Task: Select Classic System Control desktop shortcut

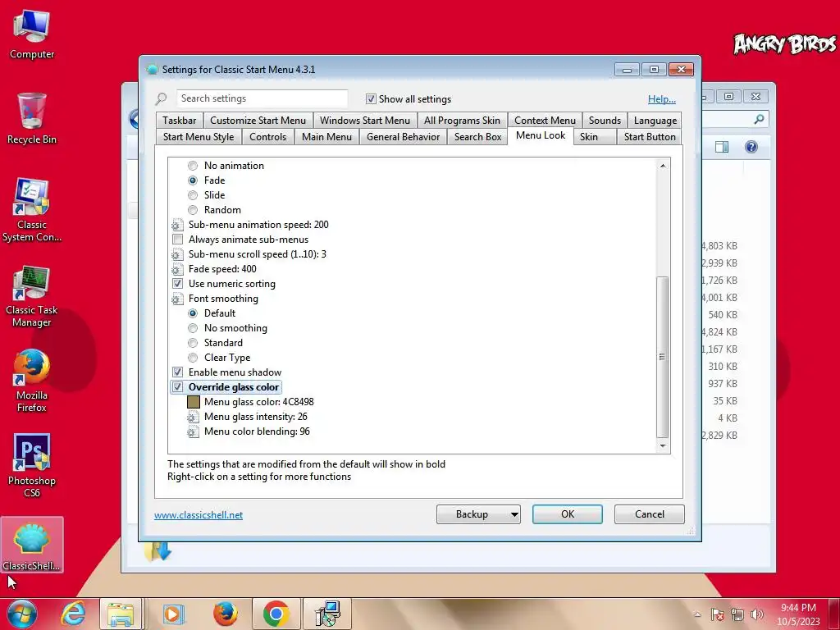Action: tap(32, 209)
